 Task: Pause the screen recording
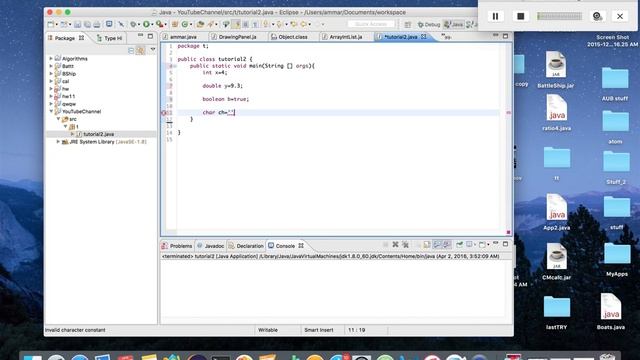click(x=495, y=16)
